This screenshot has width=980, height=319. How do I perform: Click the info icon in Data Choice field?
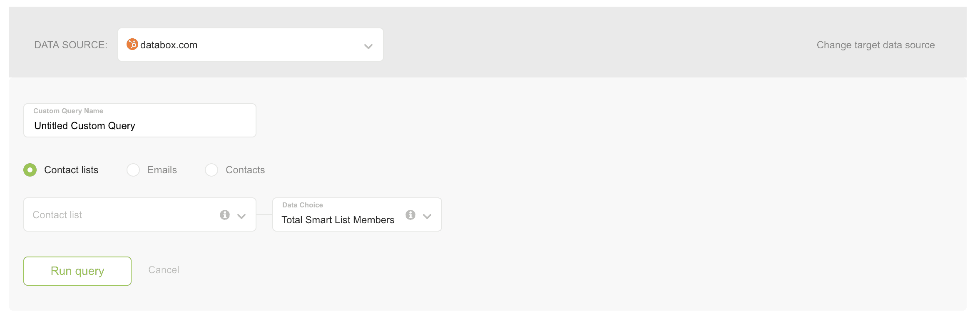[410, 215]
